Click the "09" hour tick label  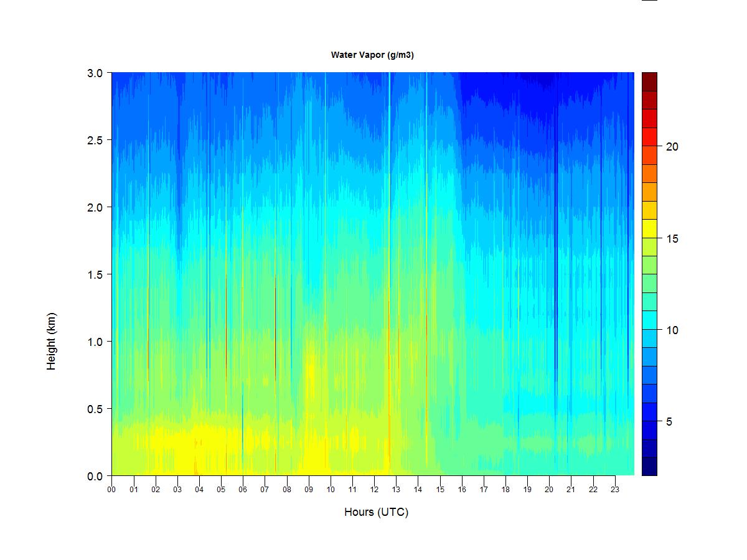click(309, 490)
